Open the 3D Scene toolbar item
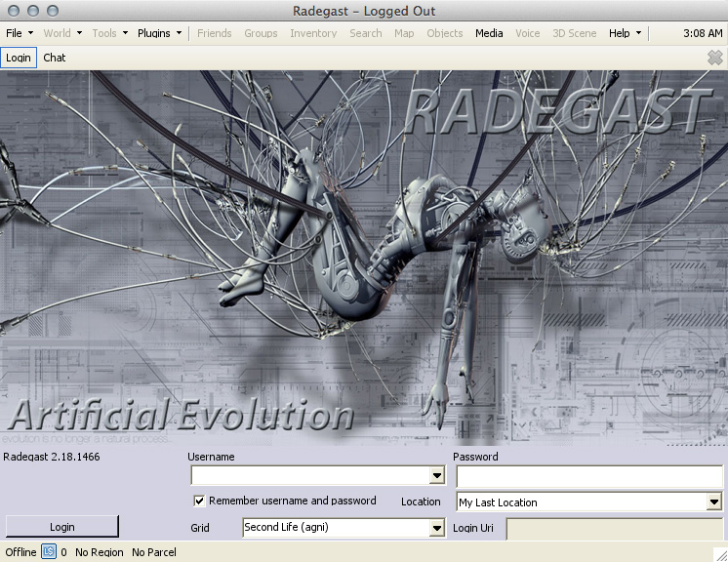The width and height of the screenshot is (728, 562). [575, 33]
